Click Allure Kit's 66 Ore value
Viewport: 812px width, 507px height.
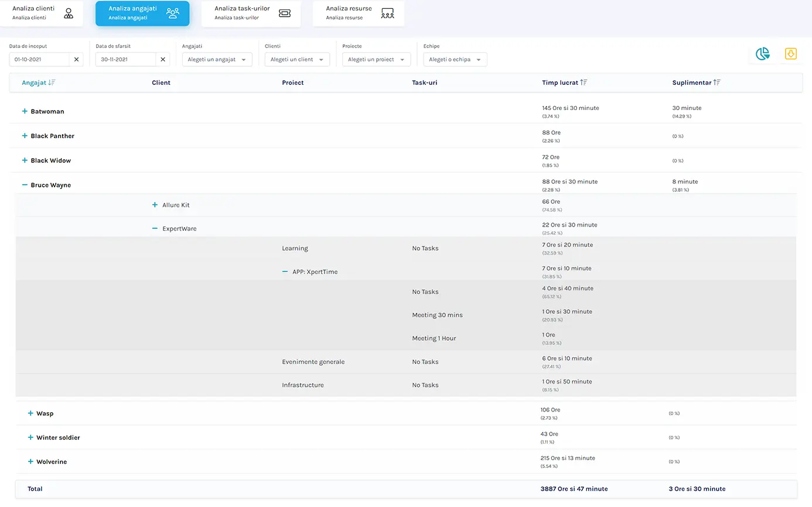coord(551,202)
